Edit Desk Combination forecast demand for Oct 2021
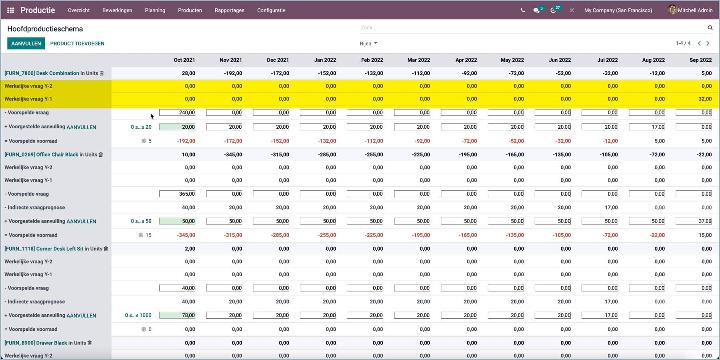The height and width of the screenshot is (360, 720). click(x=177, y=112)
